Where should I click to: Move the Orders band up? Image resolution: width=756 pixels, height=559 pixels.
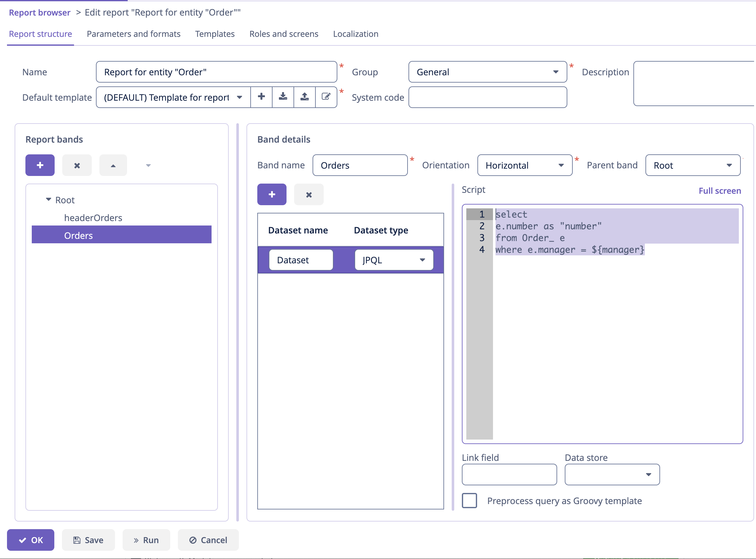point(113,165)
